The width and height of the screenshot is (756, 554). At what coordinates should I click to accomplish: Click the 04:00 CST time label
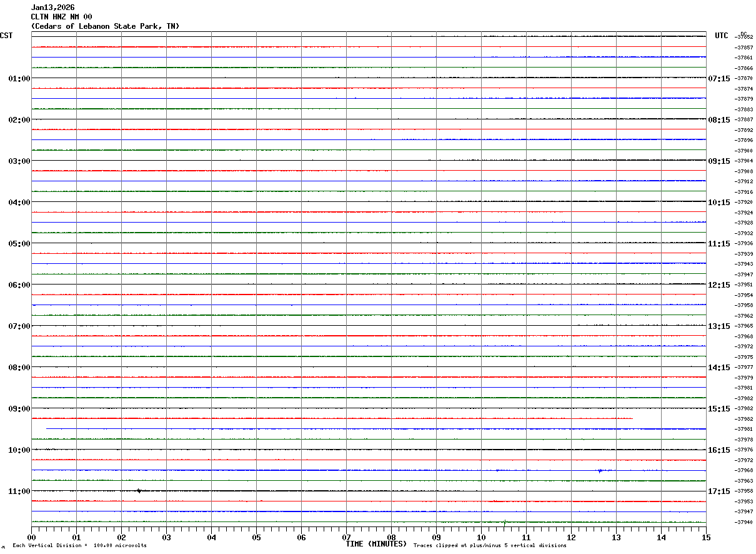[19, 203]
